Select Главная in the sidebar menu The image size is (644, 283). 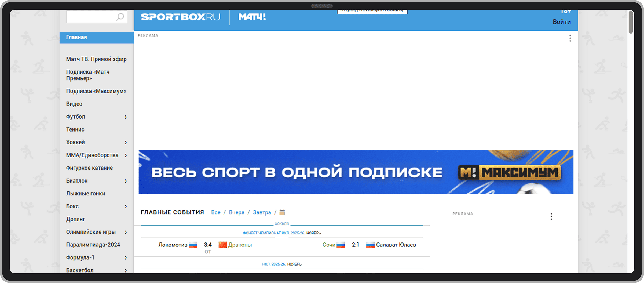click(76, 37)
